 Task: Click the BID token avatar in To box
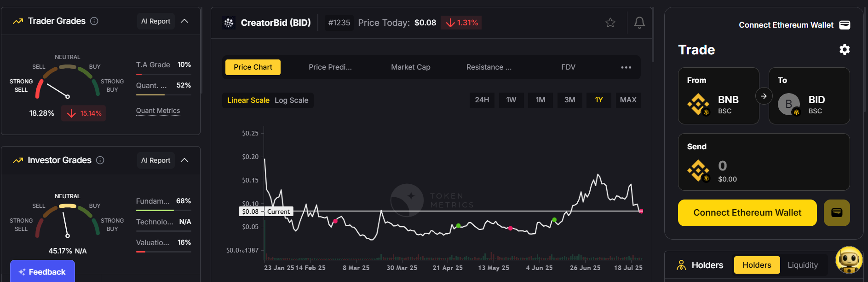click(x=789, y=105)
